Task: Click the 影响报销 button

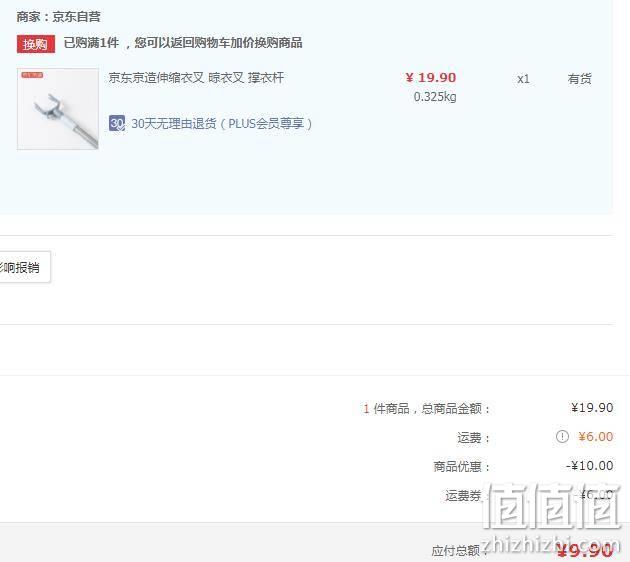Action: coord(24,267)
